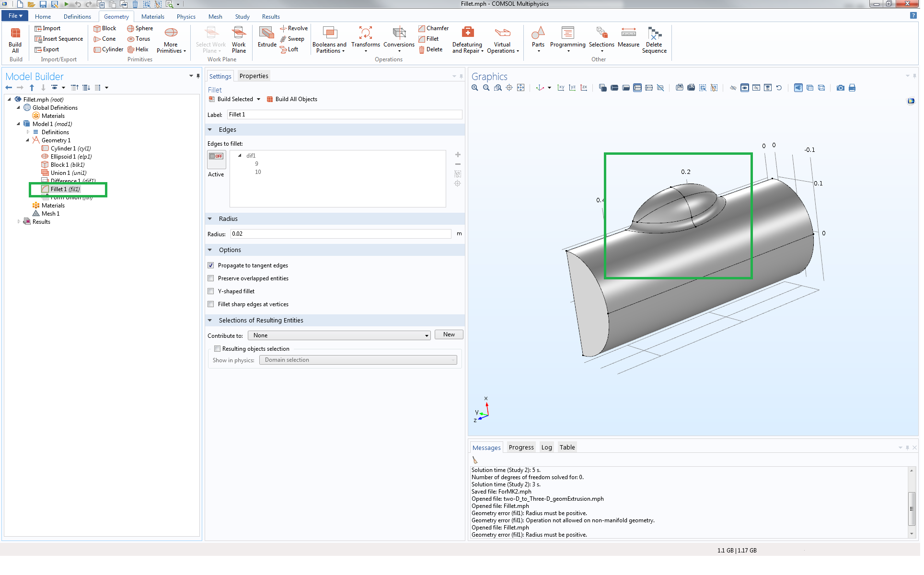The width and height of the screenshot is (924, 575).
Task: Click Build All Objects button
Action: 292,99
